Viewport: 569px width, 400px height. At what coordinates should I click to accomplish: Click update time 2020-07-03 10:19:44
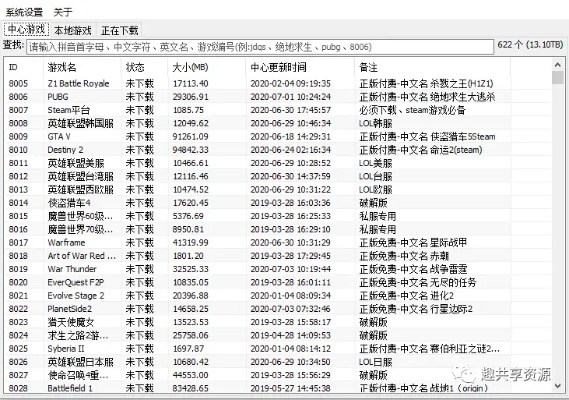(290, 269)
